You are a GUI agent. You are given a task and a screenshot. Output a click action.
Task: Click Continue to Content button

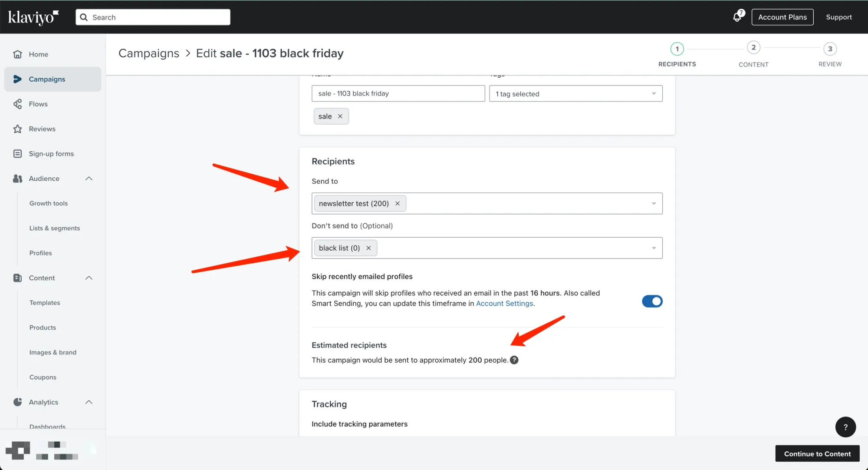(817, 453)
